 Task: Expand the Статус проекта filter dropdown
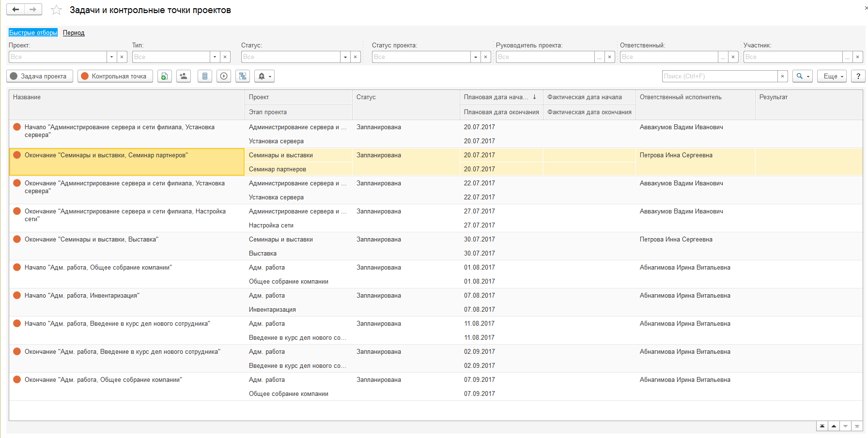point(475,57)
